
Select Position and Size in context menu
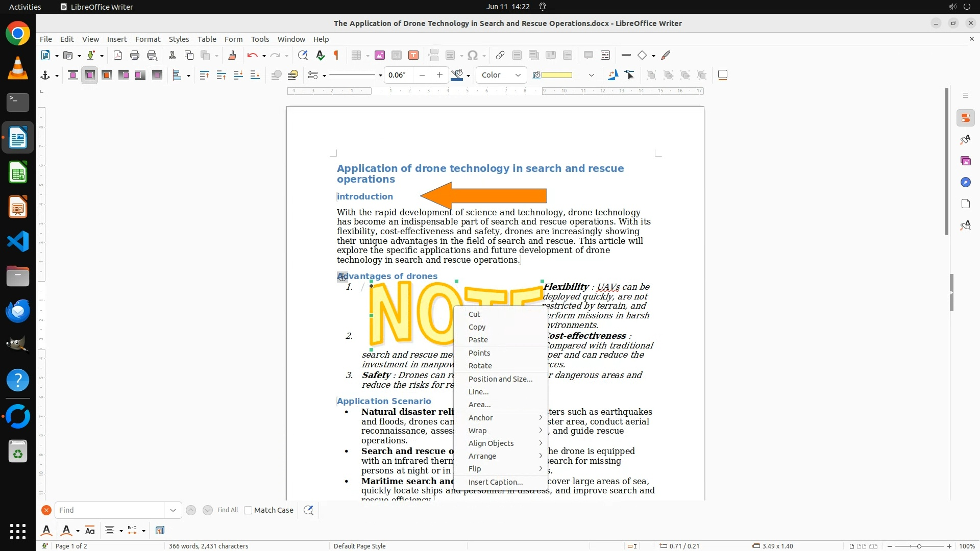pyautogui.click(x=500, y=379)
